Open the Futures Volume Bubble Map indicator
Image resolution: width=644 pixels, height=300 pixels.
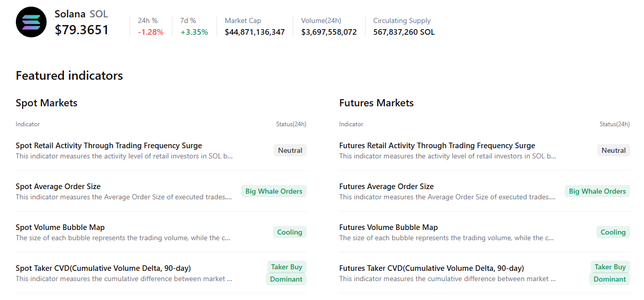pos(388,227)
